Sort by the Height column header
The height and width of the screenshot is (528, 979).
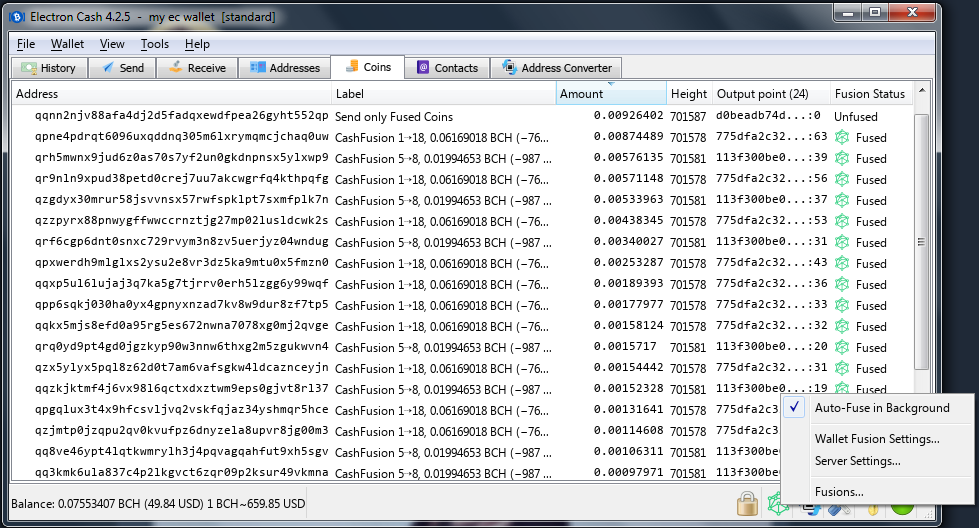click(689, 94)
